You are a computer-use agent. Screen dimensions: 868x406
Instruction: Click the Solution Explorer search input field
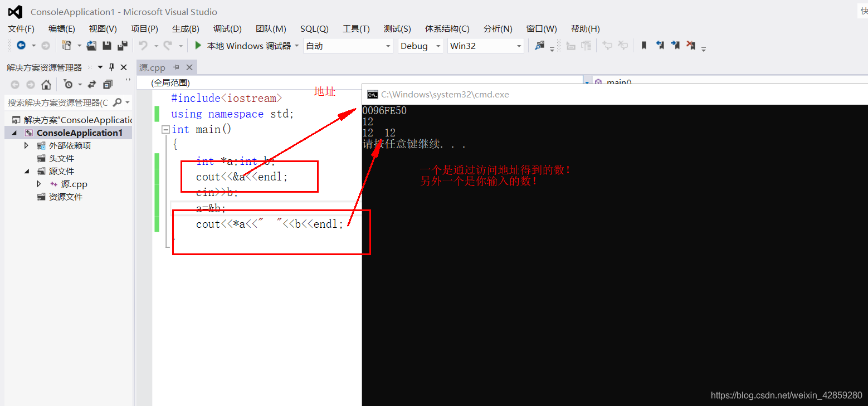(58, 102)
